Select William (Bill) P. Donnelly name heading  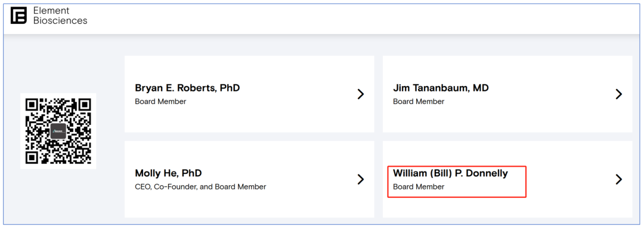pos(450,173)
